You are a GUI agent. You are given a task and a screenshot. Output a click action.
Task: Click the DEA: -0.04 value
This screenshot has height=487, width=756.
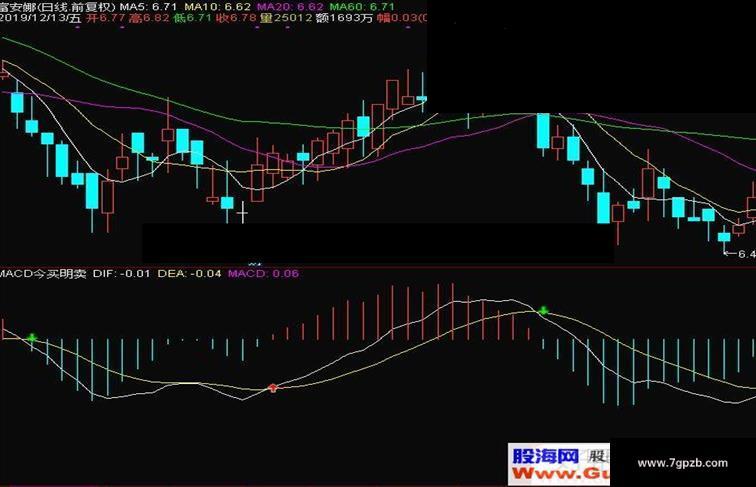189,274
